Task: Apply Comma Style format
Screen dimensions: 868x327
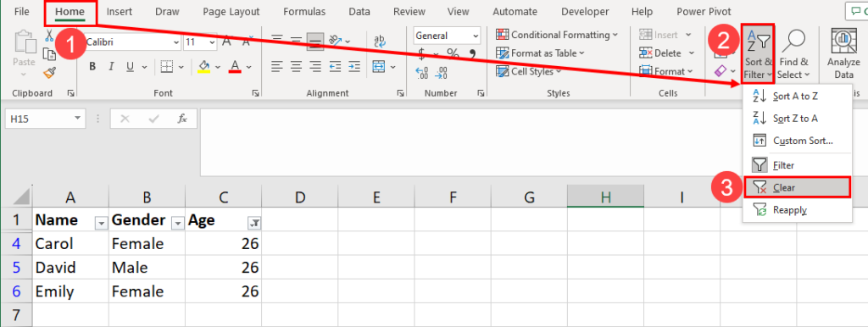Action: [472, 53]
